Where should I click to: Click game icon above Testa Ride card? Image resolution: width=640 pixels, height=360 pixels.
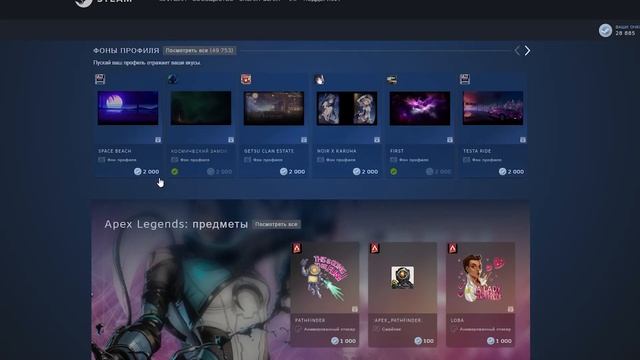click(x=464, y=79)
